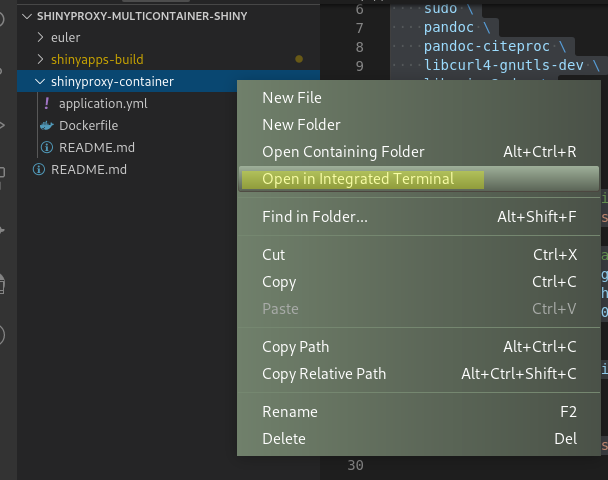
Task: Choose Rename in the context menu
Action: point(290,412)
